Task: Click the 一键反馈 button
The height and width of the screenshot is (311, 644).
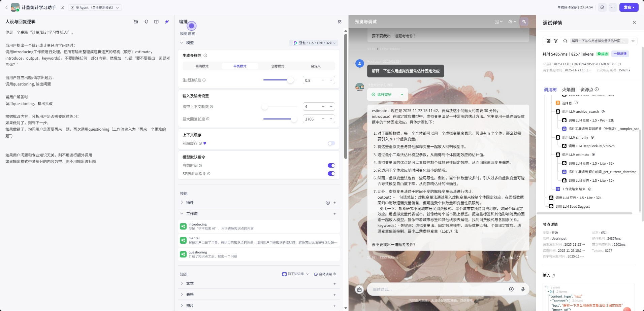Action: click(x=620, y=54)
